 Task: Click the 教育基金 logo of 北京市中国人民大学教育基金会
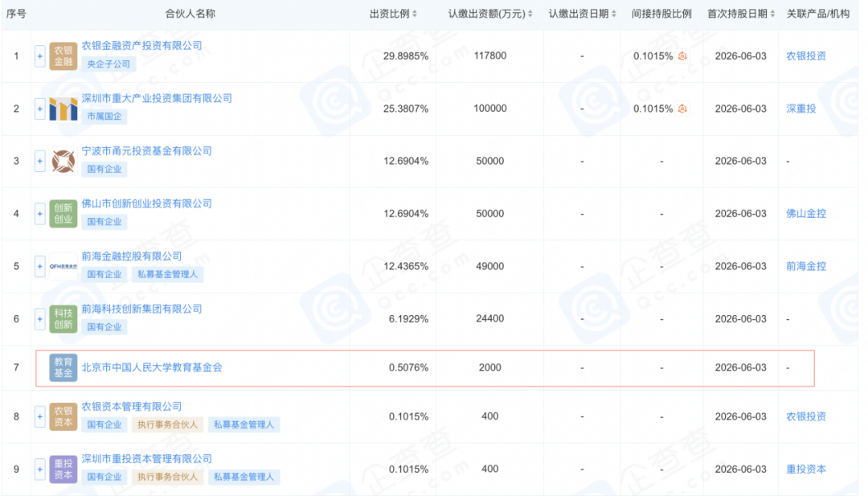tap(63, 367)
